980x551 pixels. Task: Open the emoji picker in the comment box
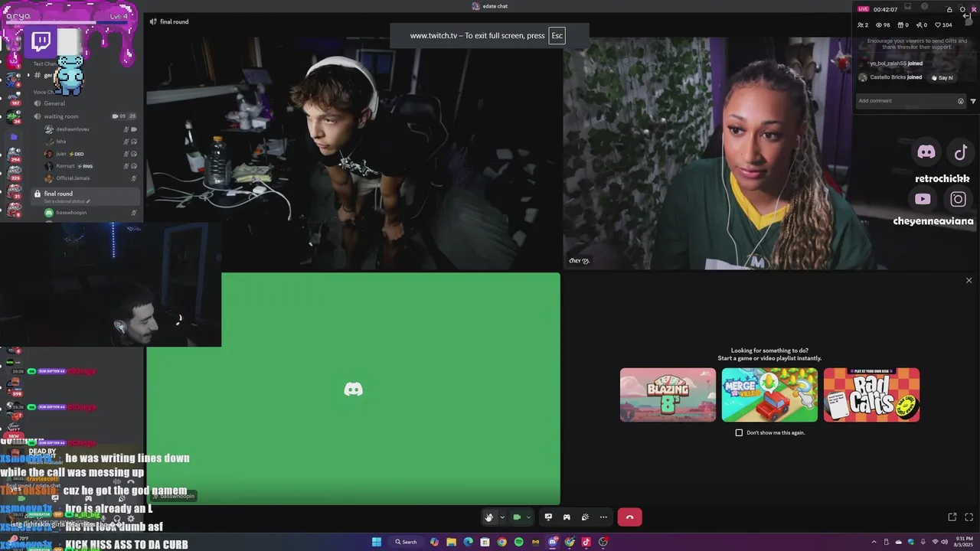(961, 101)
